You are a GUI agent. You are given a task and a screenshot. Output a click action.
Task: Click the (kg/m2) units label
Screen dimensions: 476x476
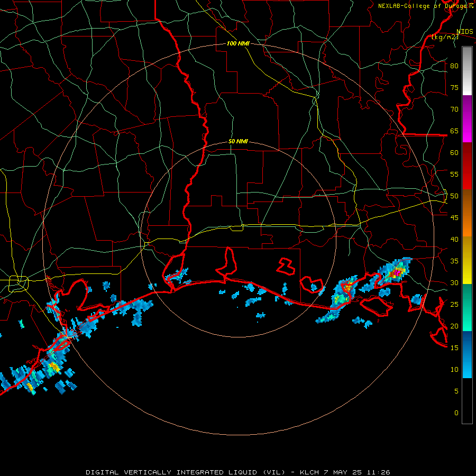pos(445,37)
